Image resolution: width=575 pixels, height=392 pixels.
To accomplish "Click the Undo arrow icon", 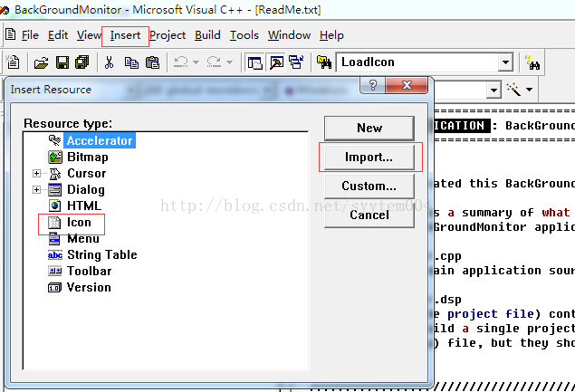I will [x=181, y=62].
